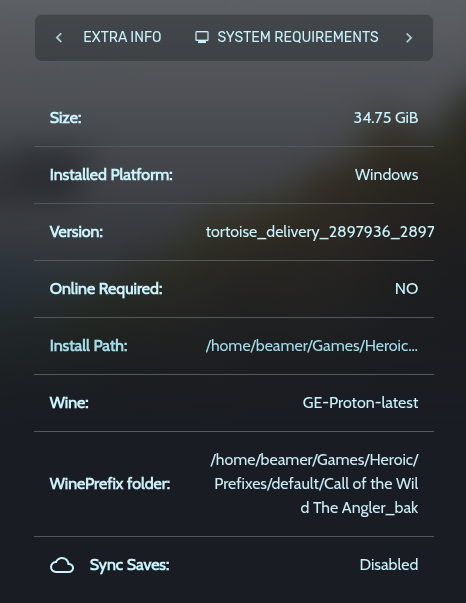Click the Online Required label

[106, 289]
